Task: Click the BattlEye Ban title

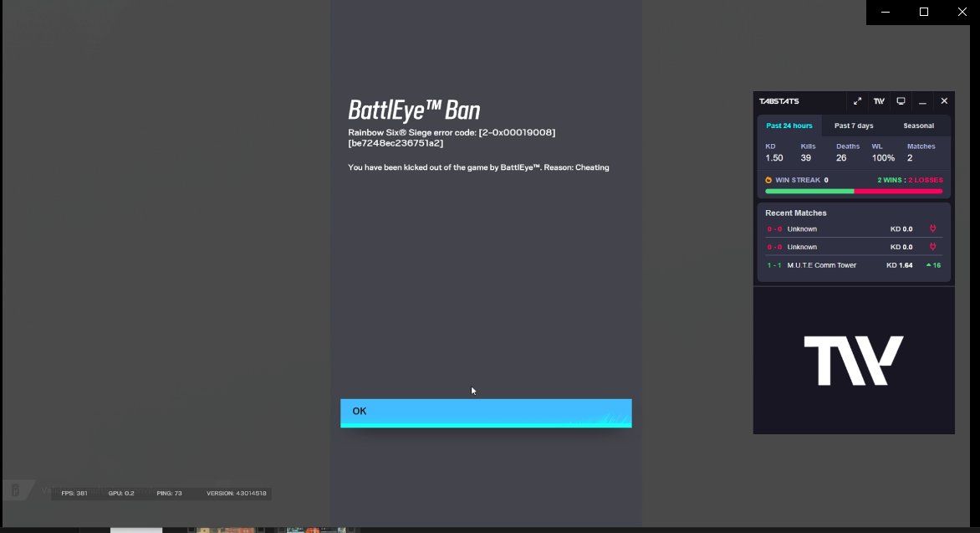Action: 414,110
